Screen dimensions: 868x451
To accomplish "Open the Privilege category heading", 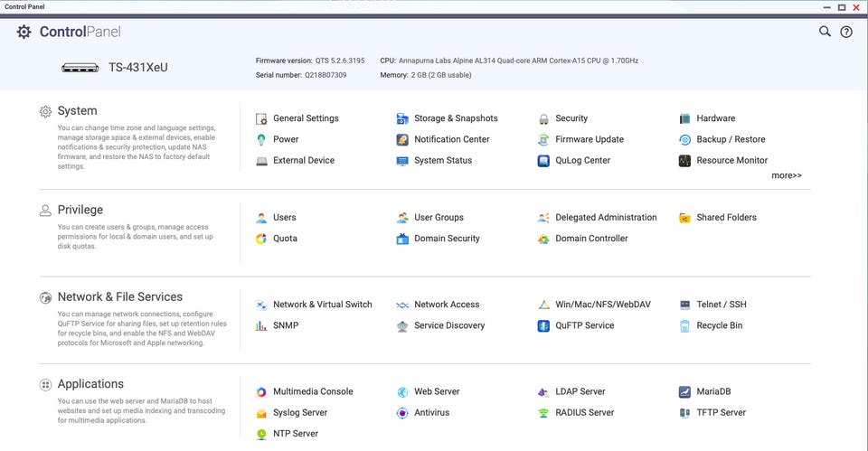I will pyautogui.click(x=80, y=210).
